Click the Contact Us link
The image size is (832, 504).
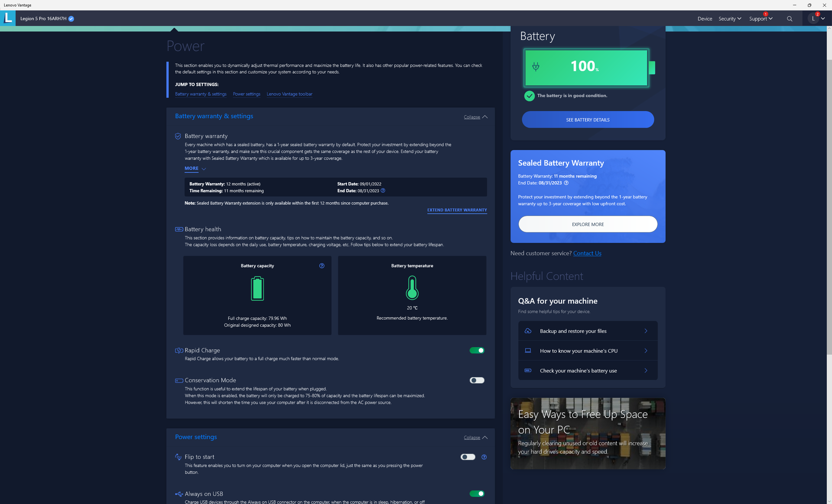[587, 253]
